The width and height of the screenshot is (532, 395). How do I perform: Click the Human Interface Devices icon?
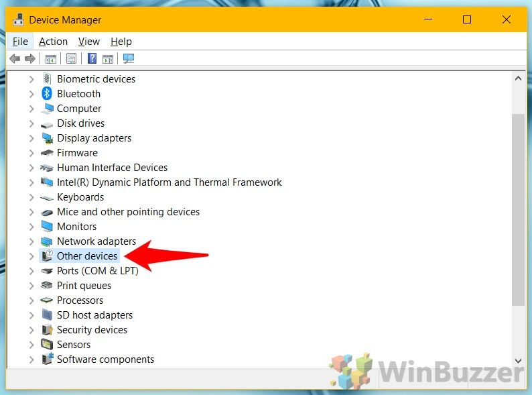click(x=47, y=168)
